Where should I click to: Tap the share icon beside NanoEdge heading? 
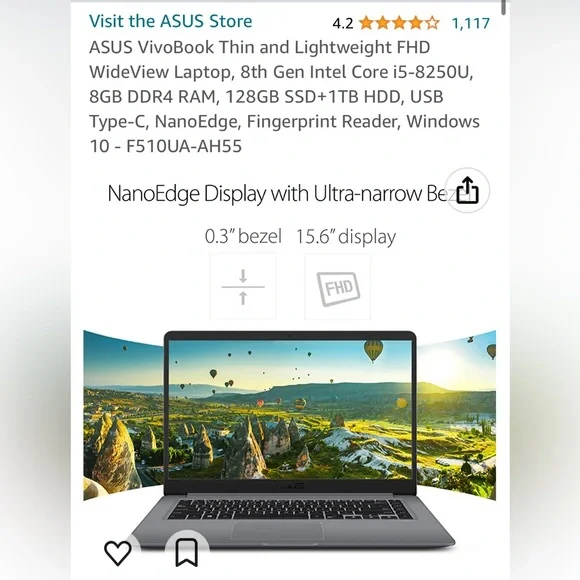coord(467,190)
